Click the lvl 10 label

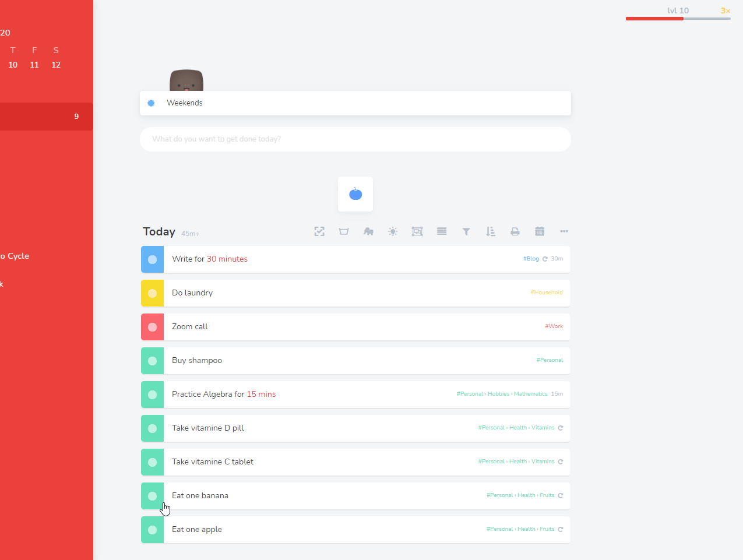pyautogui.click(x=678, y=10)
